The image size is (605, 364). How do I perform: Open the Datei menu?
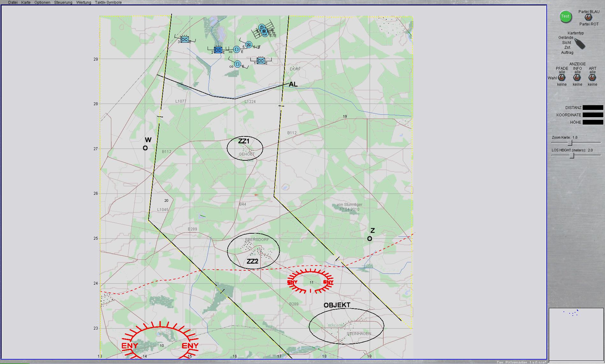(x=13, y=3)
